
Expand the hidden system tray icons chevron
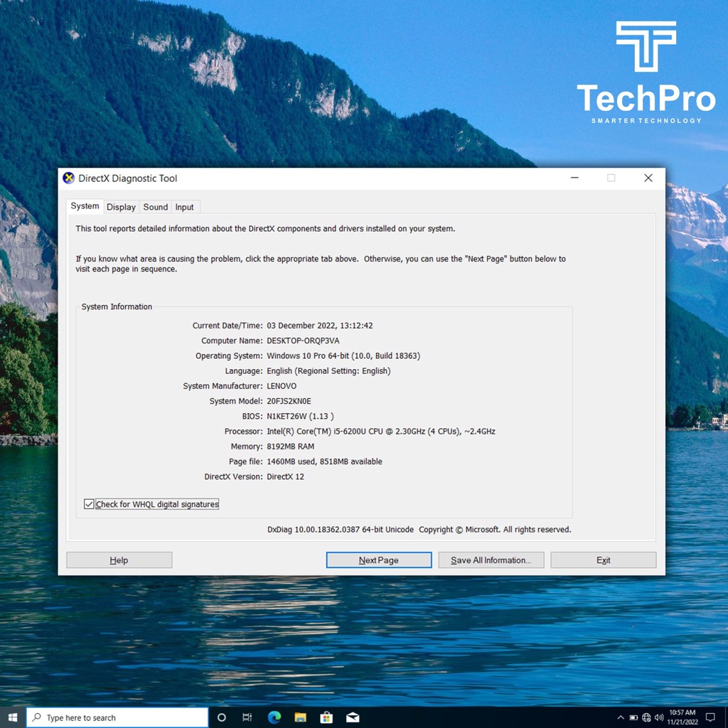(x=621, y=717)
